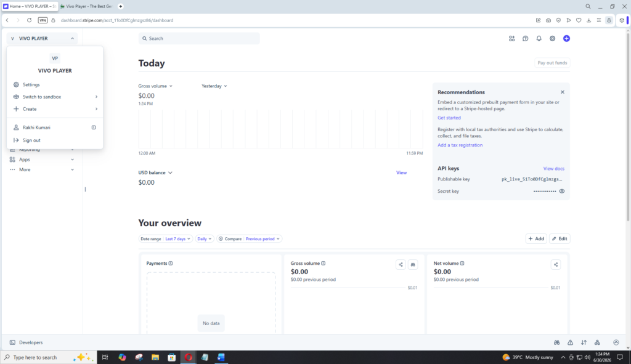Screen dimensions: 631x364
Task: Open a new browser tab
Action: (120, 6)
